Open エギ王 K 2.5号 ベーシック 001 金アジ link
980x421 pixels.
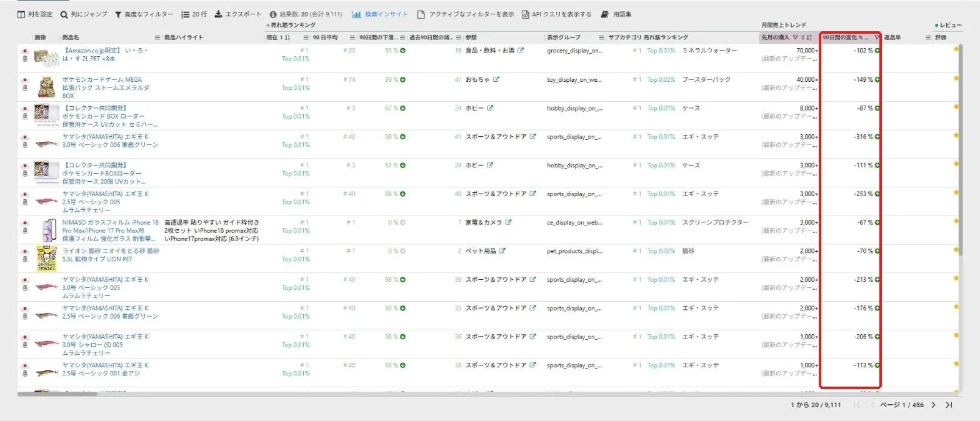click(106, 369)
